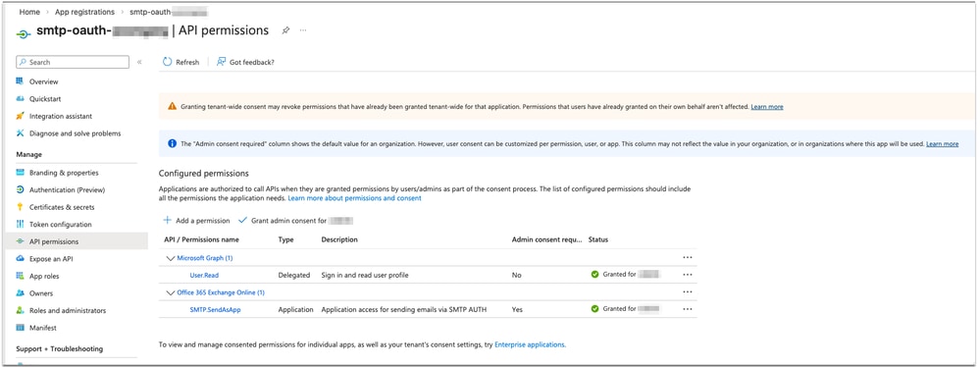Image resolution: width=980 pixels, height=367 pixels.
Task: Click the Token configuration icon
Action: pos(20,225)
